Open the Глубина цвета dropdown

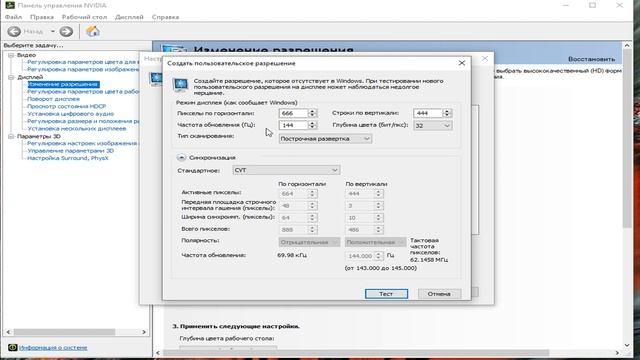433,126
